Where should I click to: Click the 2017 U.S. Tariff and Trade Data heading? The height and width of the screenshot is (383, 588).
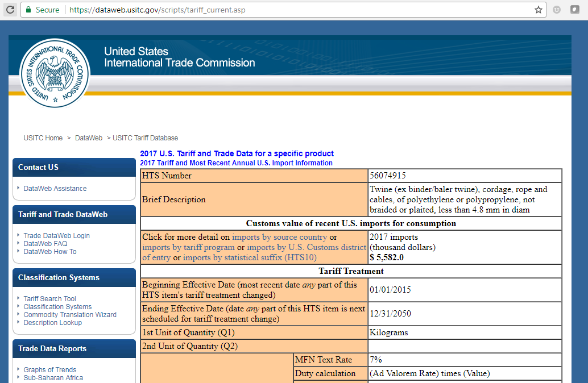pyautogui.click(x=237, y=153)
